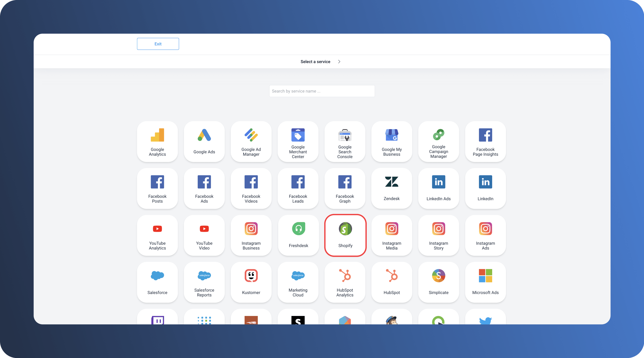Select HubSpot Analytics tile
The height and width of the screenshot is (358, 644).
click(x=345, y=282)
